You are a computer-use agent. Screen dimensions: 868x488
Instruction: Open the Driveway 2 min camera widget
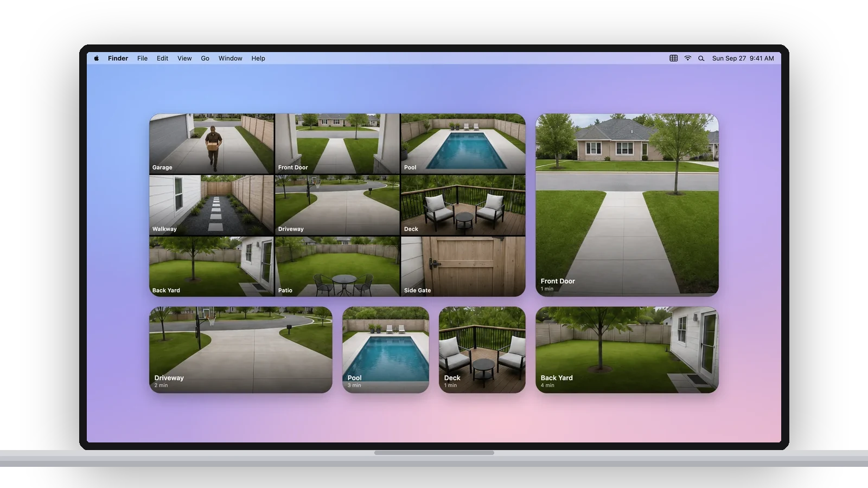coord(241,350)
